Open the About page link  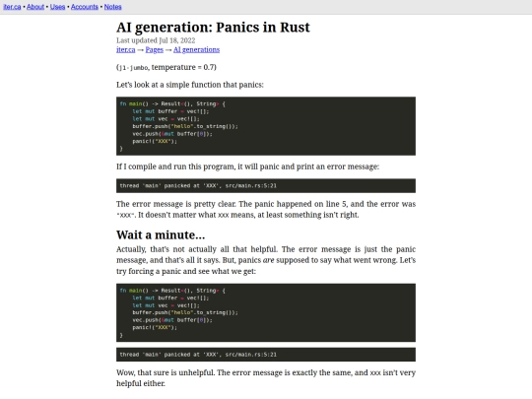35,7
